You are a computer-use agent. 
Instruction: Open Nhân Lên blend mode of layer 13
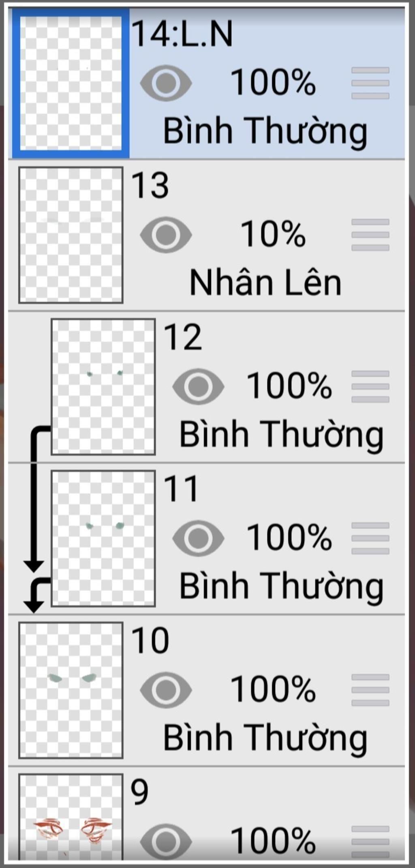tap(265, 283)
